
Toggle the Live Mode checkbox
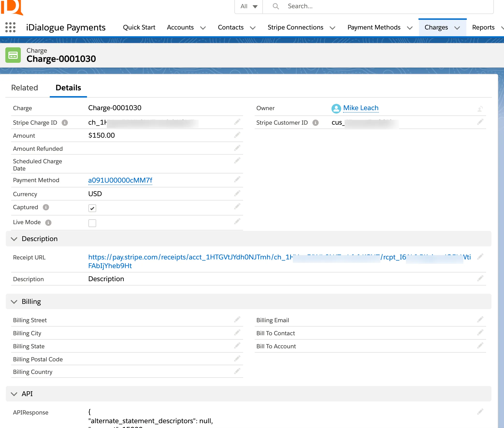[x=92, y=223]
